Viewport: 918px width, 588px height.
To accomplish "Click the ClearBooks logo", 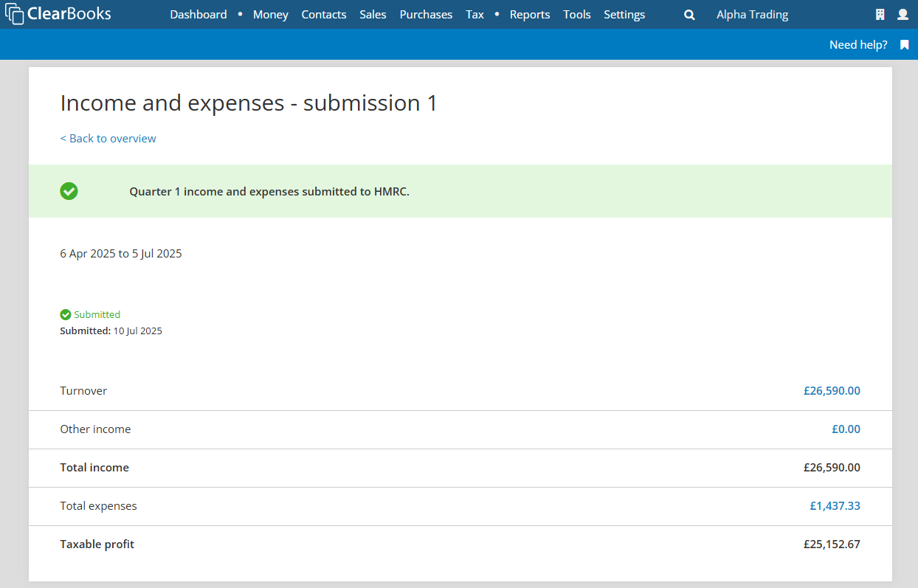I will (58, 14).
